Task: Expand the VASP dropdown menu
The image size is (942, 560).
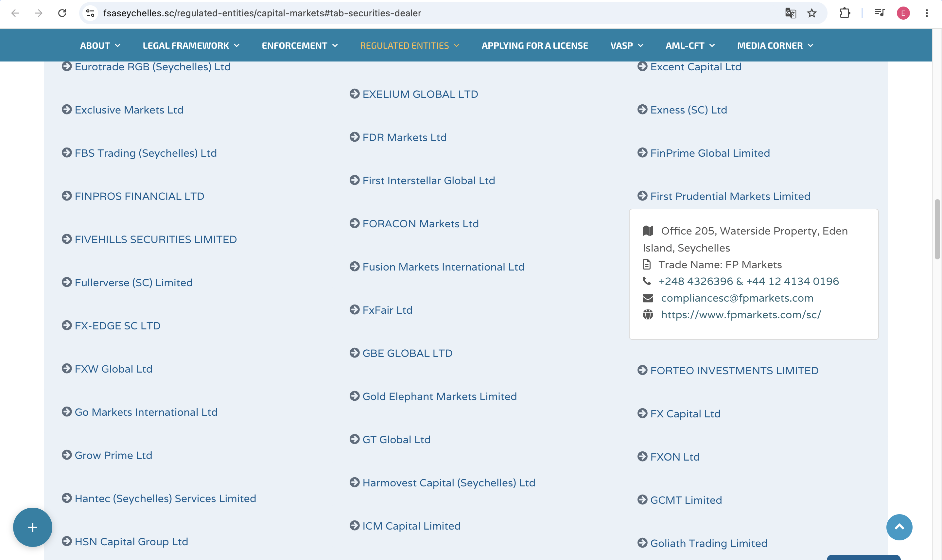Action: pyautogui.click(x=627, y=46)
